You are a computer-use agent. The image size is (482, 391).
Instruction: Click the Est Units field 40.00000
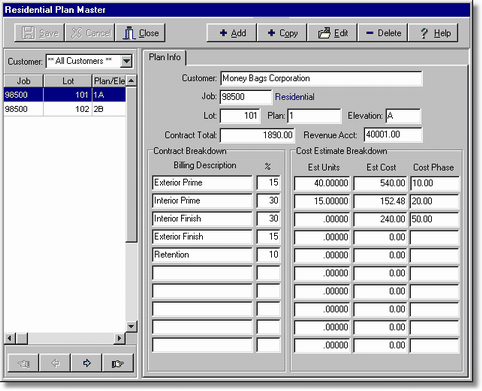point(322,183)
